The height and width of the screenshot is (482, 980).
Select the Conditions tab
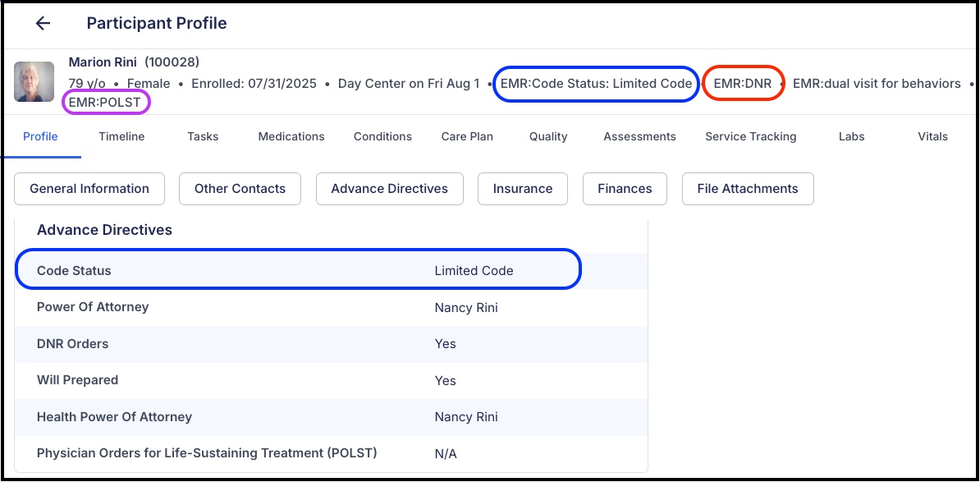tap(382, 136)
